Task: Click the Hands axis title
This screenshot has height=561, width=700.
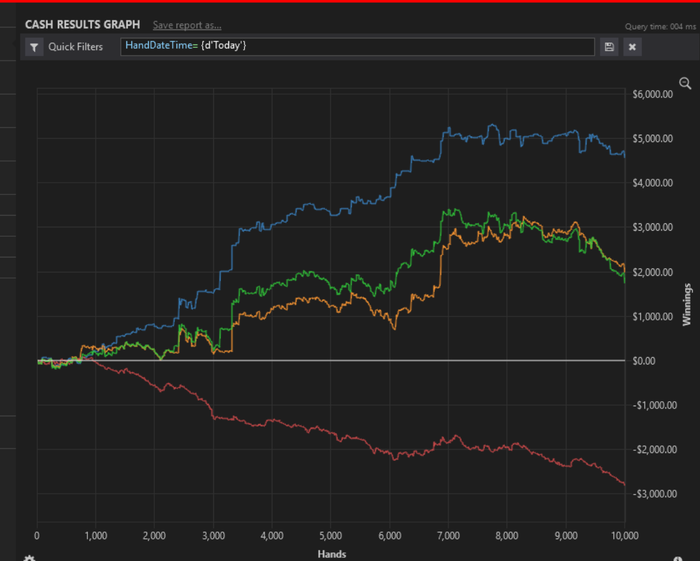Action: tap(332, 554)
